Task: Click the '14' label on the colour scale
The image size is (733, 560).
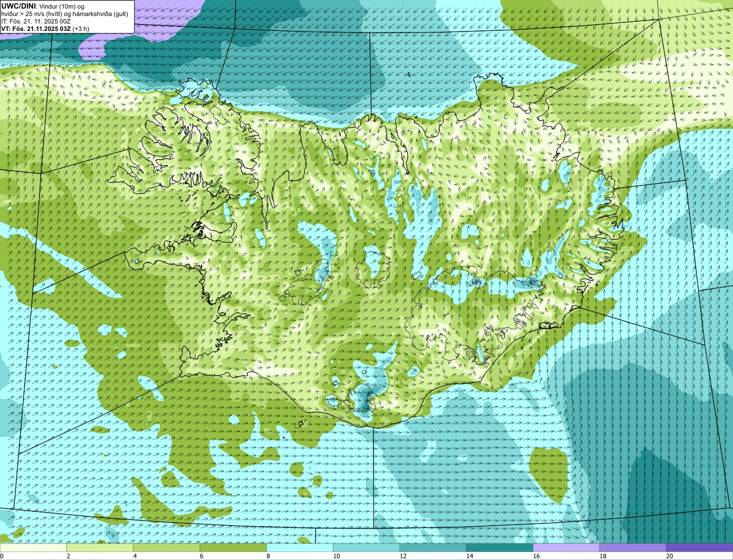Action: 470,556
